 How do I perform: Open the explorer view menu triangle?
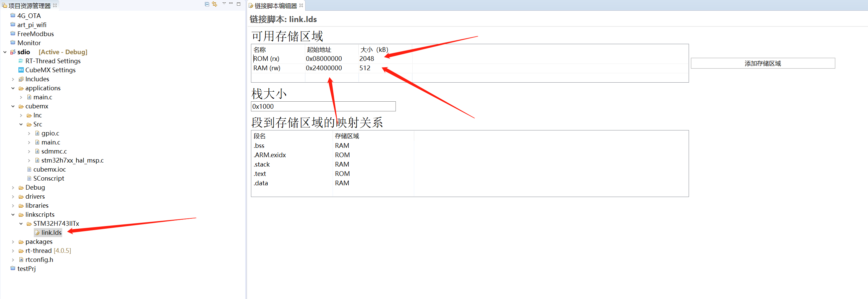(224, 3)
